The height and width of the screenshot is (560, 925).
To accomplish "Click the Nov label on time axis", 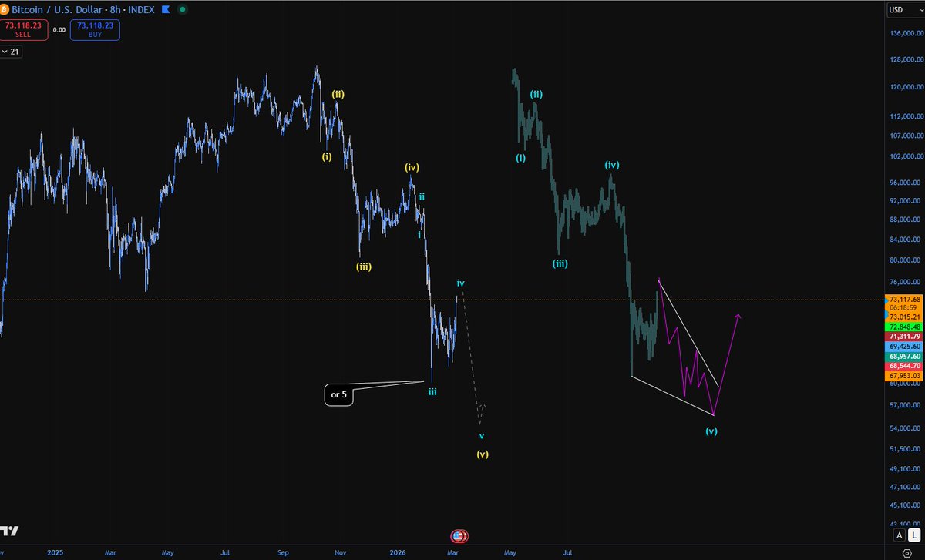I will click(x=340, y=552).
